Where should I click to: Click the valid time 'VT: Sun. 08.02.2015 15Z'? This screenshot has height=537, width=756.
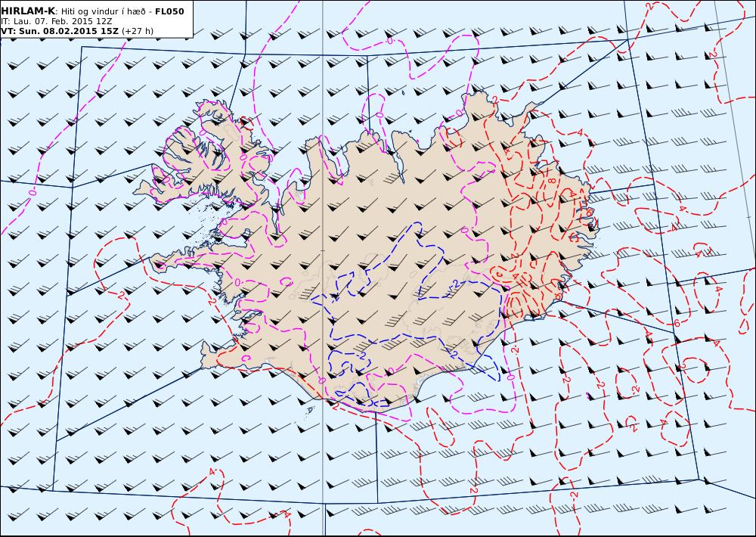tap(60, 31)
